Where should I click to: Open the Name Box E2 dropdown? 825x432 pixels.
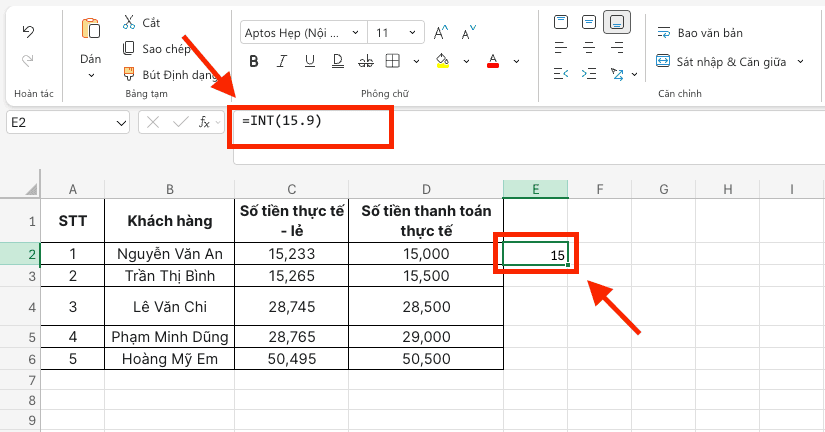(x=121, y=123)
